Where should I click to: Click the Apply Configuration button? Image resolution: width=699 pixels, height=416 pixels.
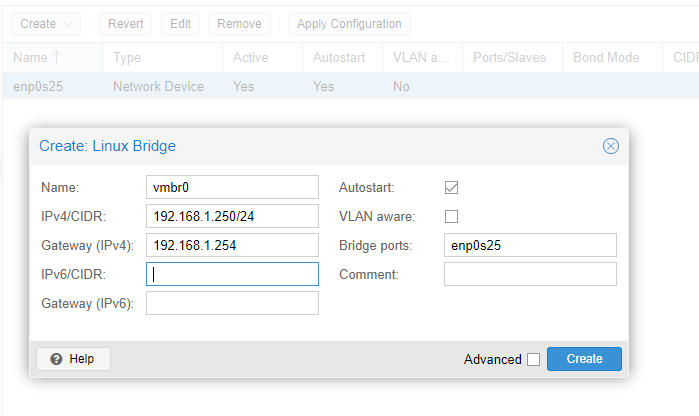click(x=349, y=24)
